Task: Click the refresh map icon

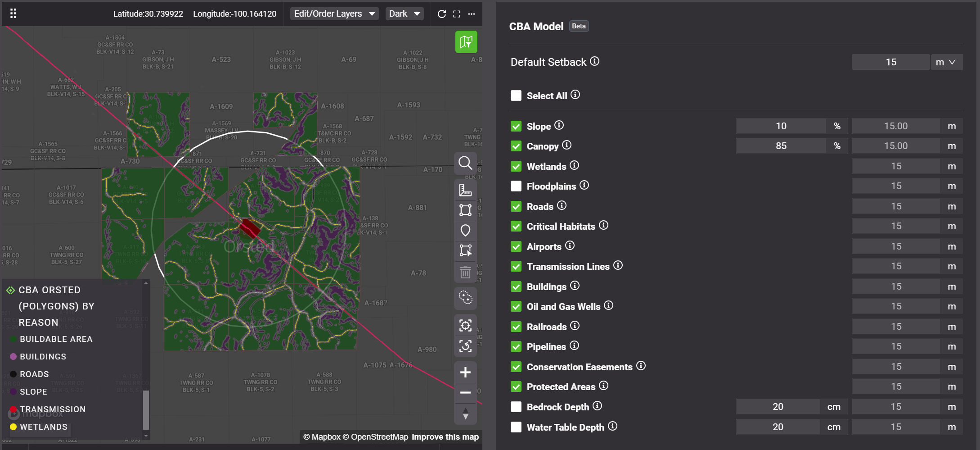Action: pyautogui.click(x=442, y=14)
